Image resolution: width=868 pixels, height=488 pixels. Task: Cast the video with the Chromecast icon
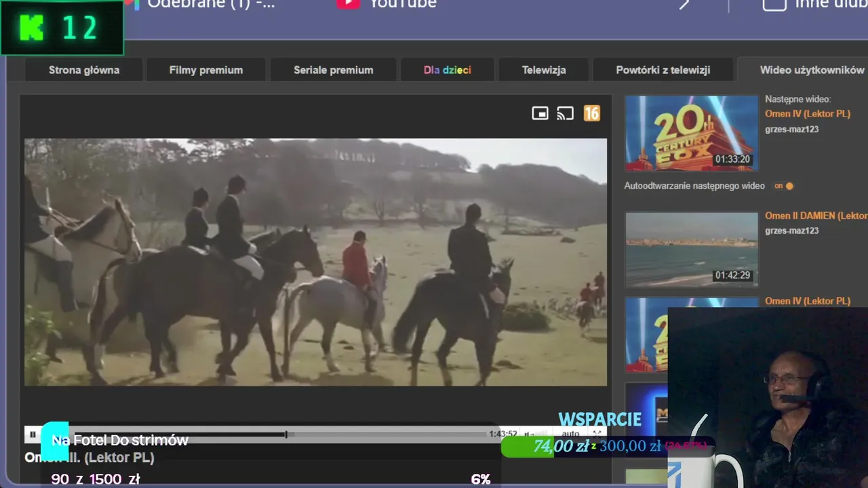click(565, 113)
